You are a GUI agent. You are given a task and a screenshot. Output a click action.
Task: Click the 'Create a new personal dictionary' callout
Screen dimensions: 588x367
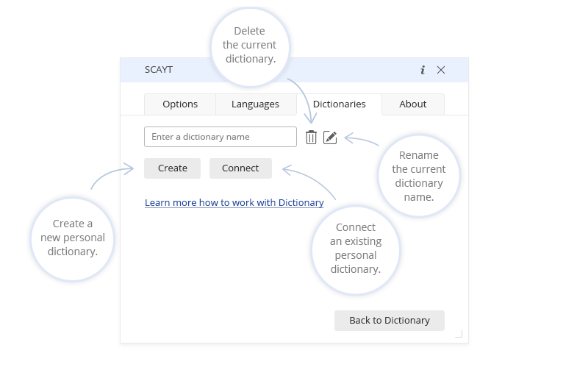pyautogui.click(x=73, y=238)
